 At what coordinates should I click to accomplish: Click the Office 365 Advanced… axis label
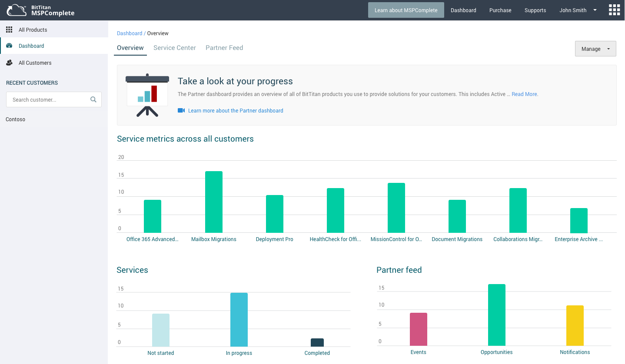tap(153, 239)
